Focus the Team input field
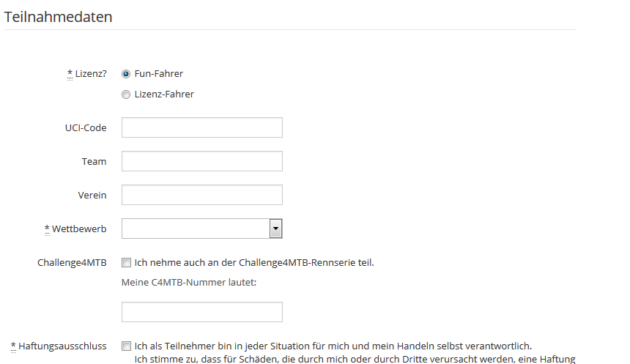 pos(201,161)
